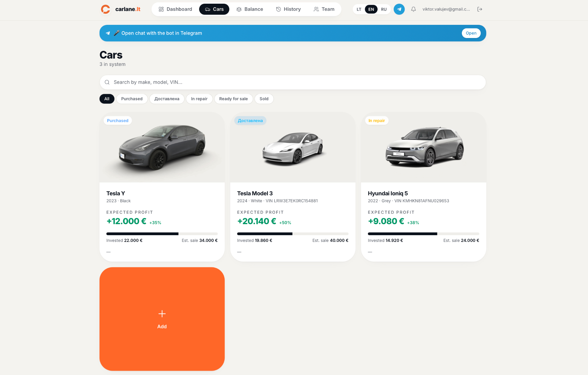Switch language to LT

click(359, 9)
